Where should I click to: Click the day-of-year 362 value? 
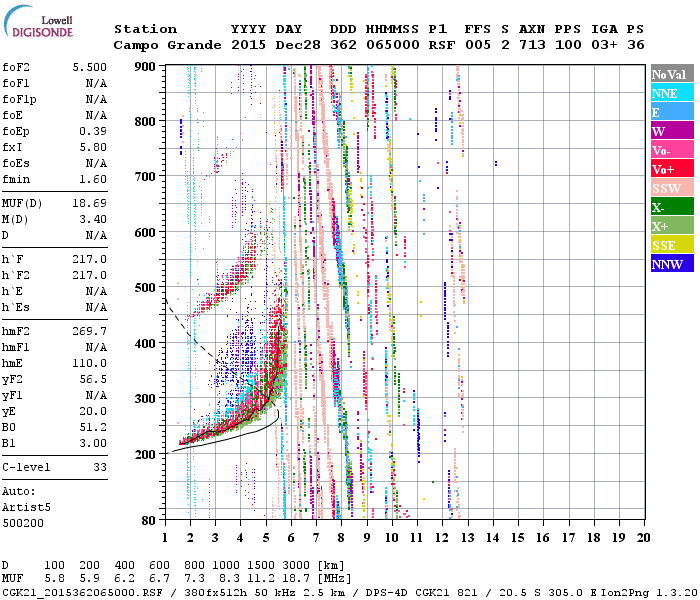coord(343,45)
